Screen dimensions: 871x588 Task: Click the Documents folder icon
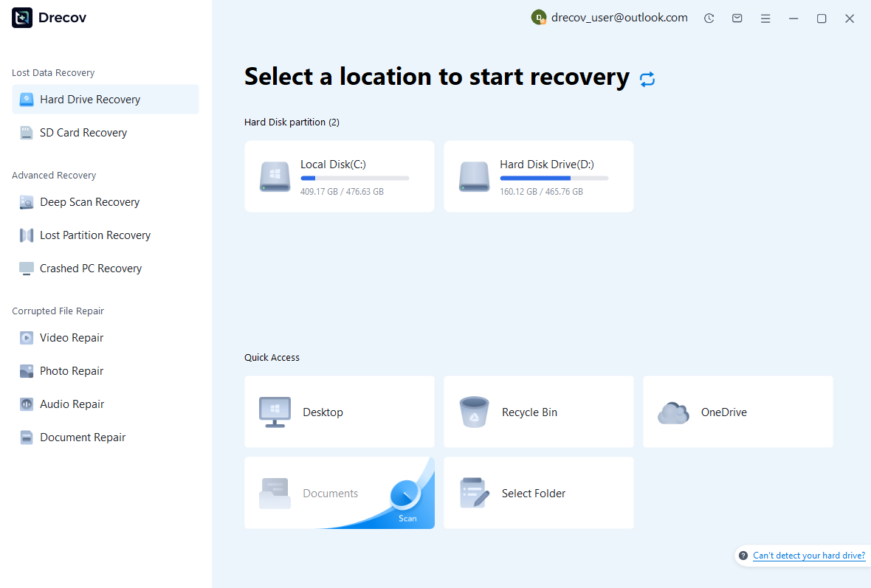click(x=275, y=493)
